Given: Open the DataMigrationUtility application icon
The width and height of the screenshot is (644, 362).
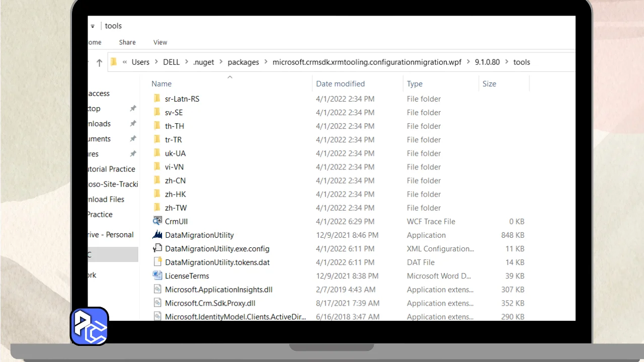Looking at the screenshot, I should click(x=157, y=235).
